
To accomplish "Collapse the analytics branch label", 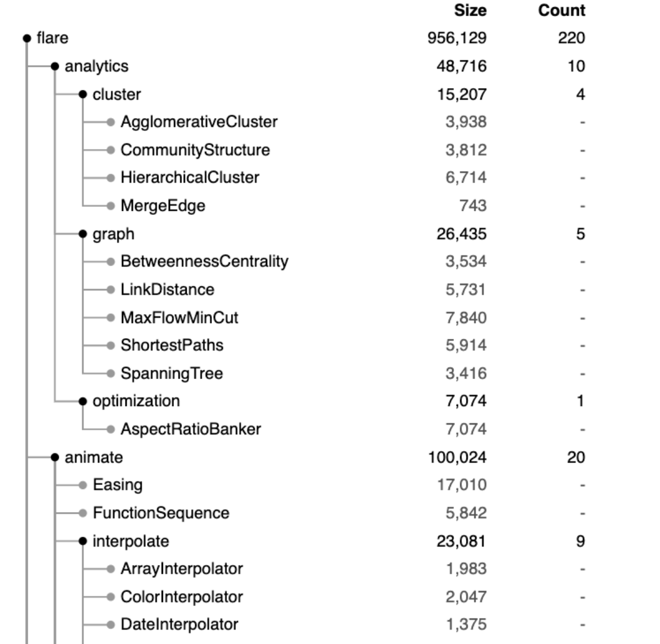I will (x=96, y=66).
